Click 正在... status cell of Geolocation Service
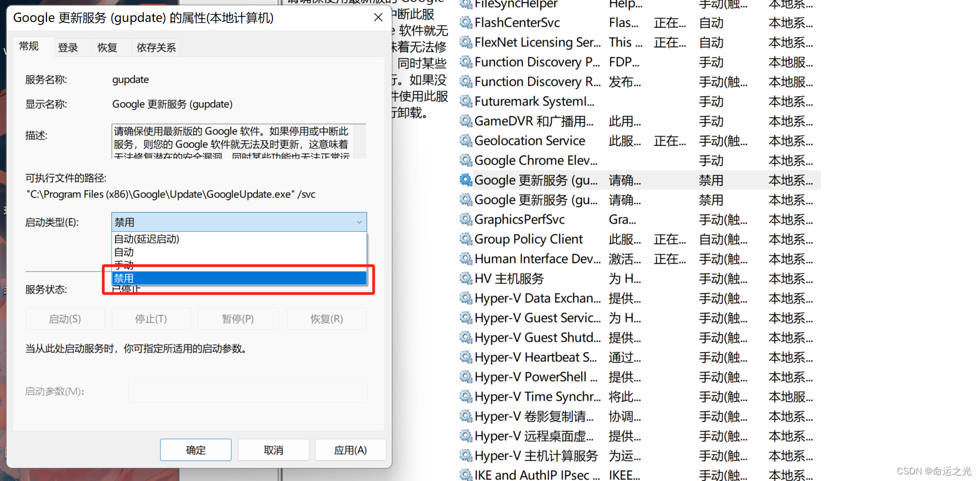 pos(670,141)
